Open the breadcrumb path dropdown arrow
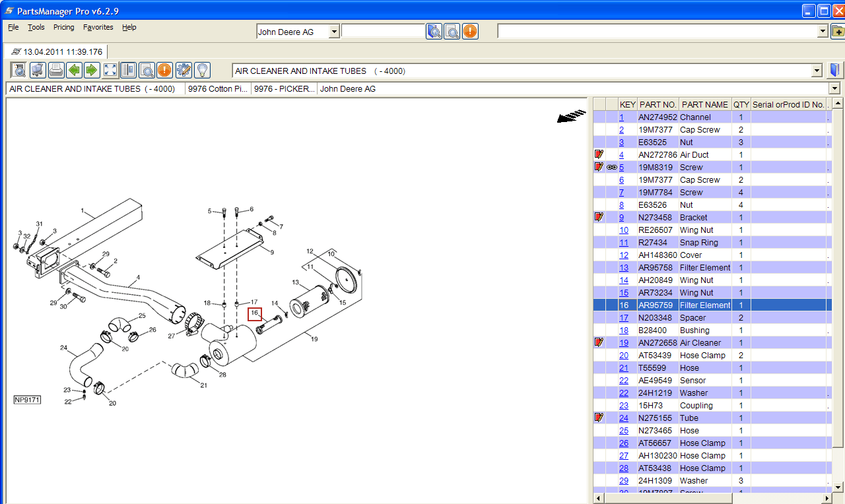Image resolution: width=845 pixels, height=504 pixels. tap(834, 88)
